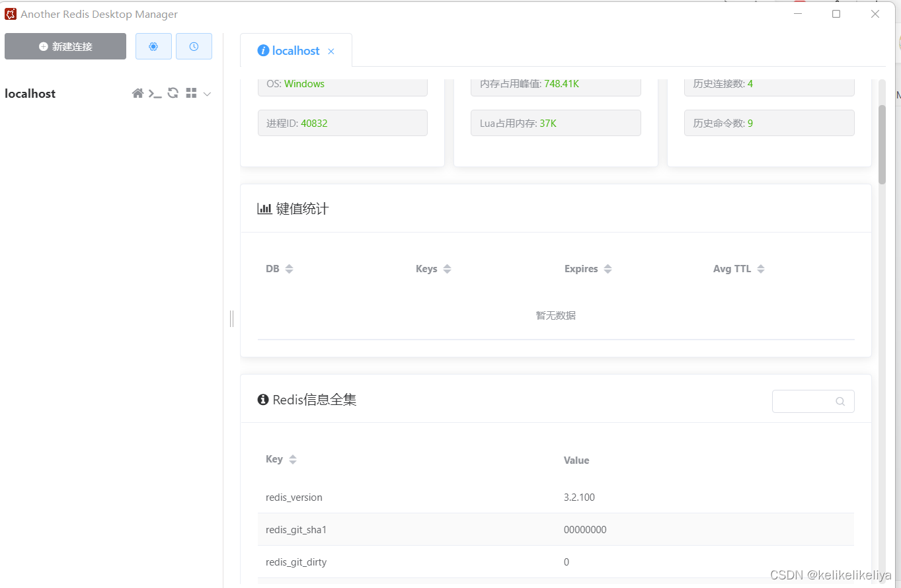Click the 内存占用峰值 748.41K field
Screen dimensions: 901x588
pyautogui.click(x=556, y=85)
